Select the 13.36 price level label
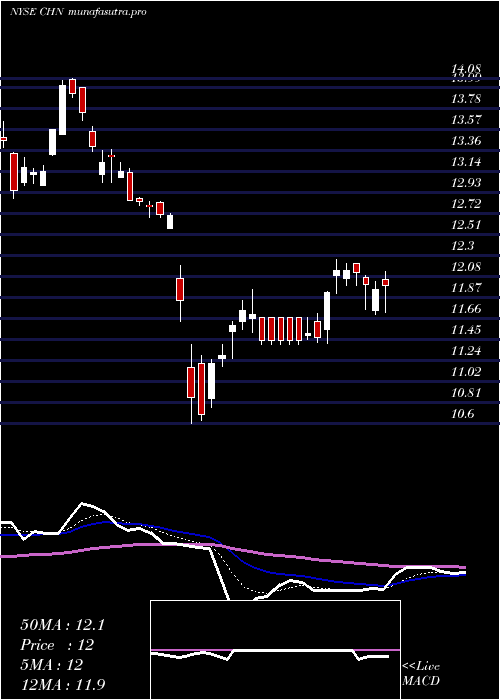The width and height of the screenshot is (500, 700). pyautogui.click(x=466, y=141)
